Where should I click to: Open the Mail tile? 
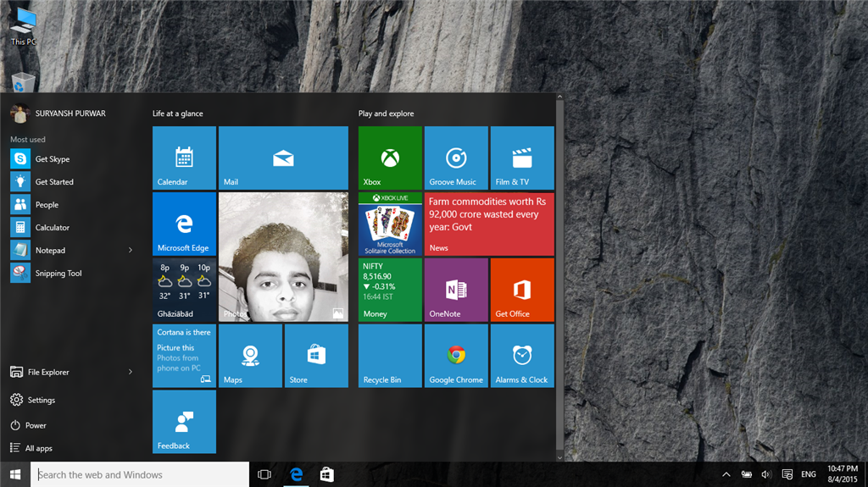[283, 158]
